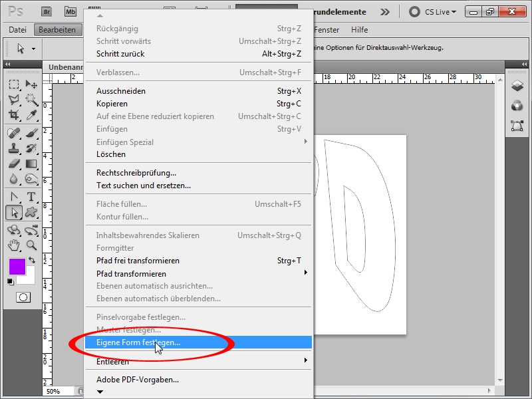The height and width of the screenshot is (399, 532).
Task: Select the Zoom tool
Action: click(31, 245)
